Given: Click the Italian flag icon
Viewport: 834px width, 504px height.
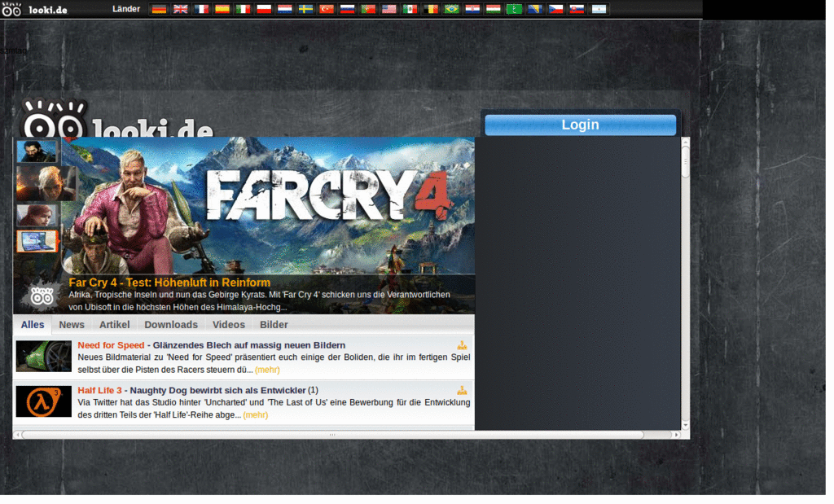Looking at the screenshot, I should tap(243, 9).
